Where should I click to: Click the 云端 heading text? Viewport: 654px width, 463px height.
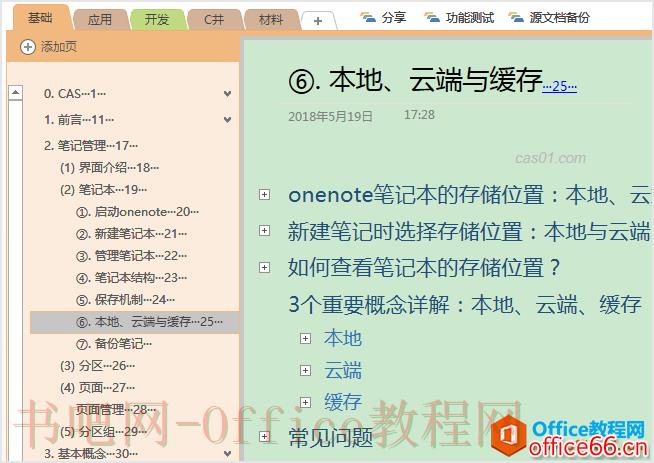343,370
